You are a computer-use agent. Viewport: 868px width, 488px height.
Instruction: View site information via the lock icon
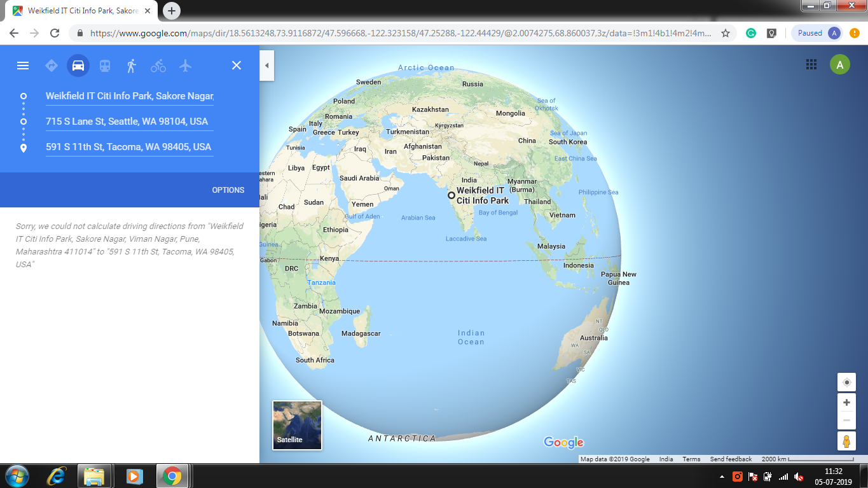[80, 33]
